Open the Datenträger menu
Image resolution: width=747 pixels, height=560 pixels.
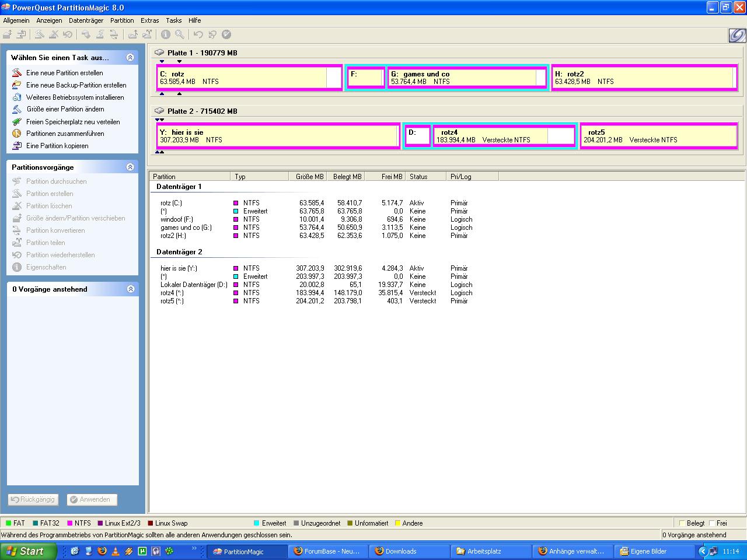[x=86, y=20]
